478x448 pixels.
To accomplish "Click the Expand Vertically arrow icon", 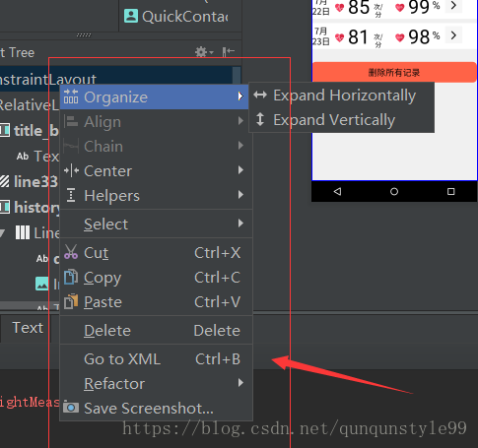I will click(x=260, y=119).
